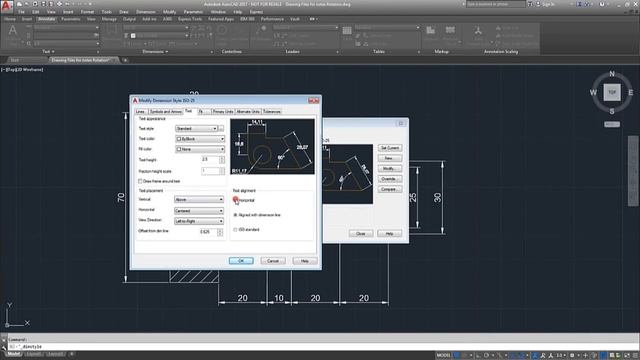Select ISO standard radio button
Screen dimensions: 640x360
(x=235, y=230)
